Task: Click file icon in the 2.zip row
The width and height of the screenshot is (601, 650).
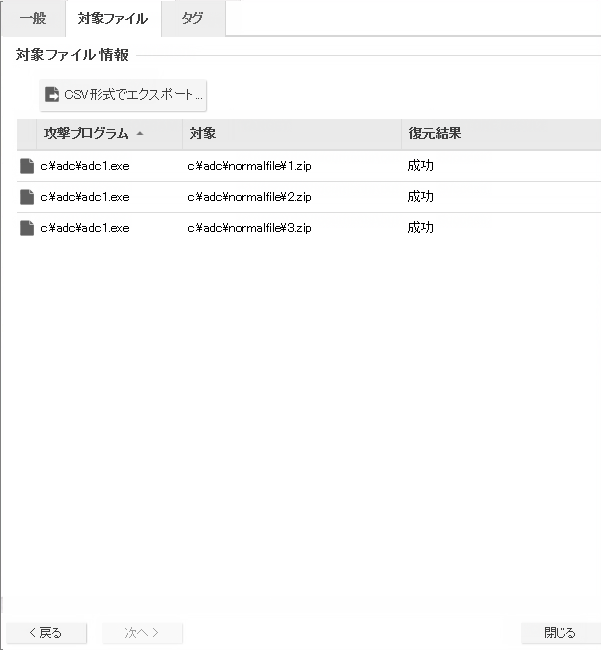Action: coord(27,197)
